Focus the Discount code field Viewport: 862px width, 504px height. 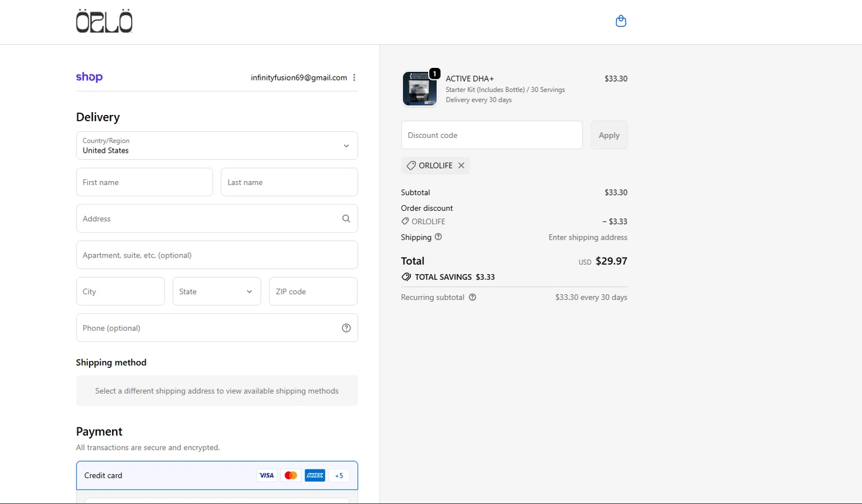click(492, 135)
